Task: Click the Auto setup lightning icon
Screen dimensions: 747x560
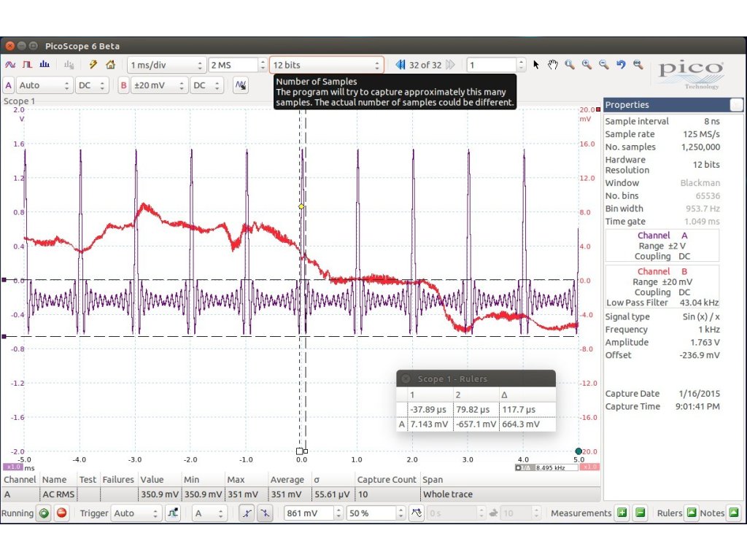Action: coord(93,65)
